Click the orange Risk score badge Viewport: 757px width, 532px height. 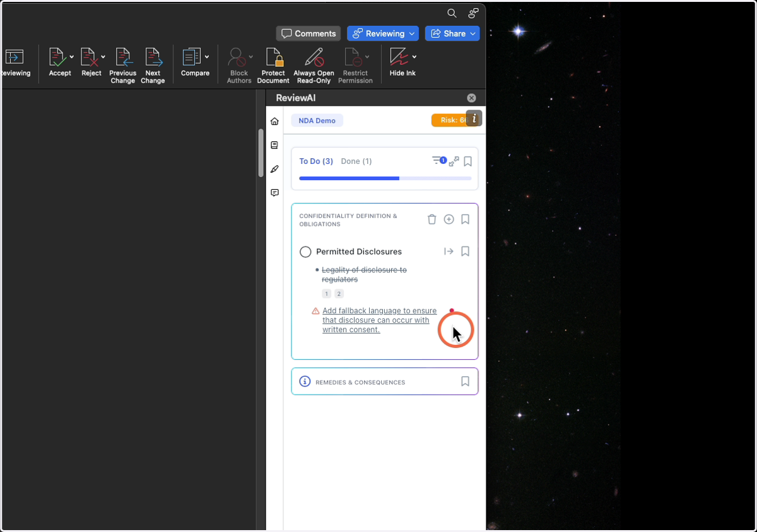pos(449,120)
